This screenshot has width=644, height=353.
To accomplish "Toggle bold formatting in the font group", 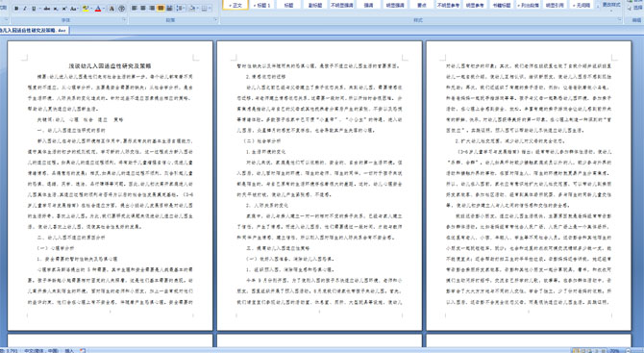I will (x=16, y=9).
